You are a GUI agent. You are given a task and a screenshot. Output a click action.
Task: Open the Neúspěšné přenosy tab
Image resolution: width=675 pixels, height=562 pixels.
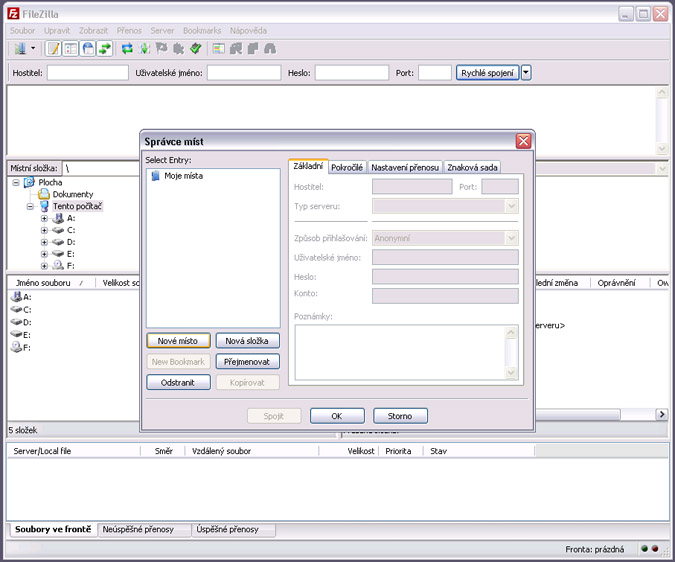138,529
